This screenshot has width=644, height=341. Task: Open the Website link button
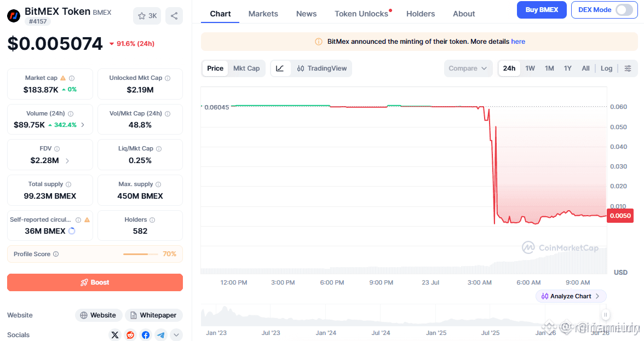point(99,315)
